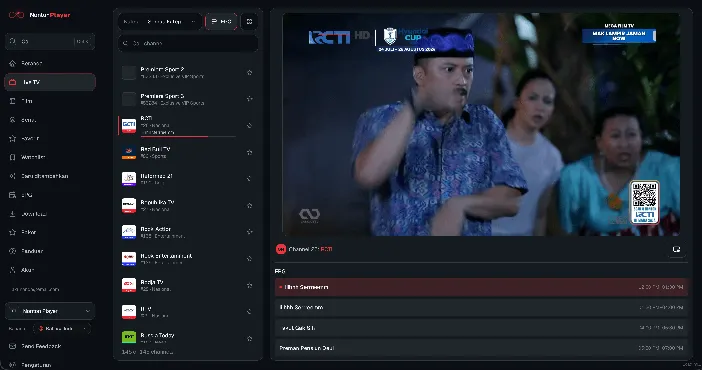Favorite the Premium Sport 3 channel star
This screenshot has height=370, width=702.
[249, 99]
